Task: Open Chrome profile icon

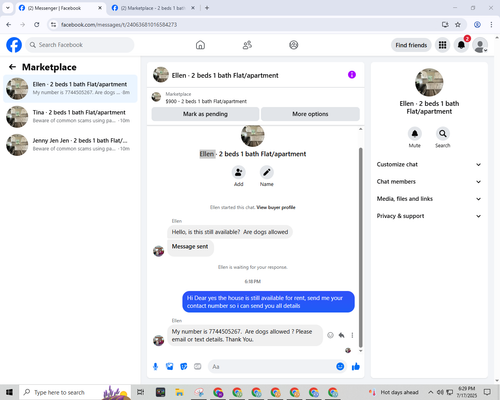Action: [477, 25]
